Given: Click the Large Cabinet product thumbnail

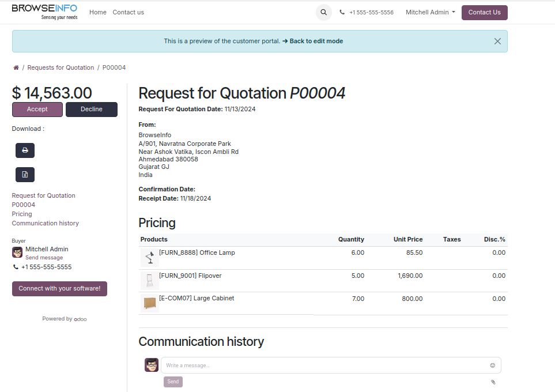Looking at the screenshot, I should point(150,303).
